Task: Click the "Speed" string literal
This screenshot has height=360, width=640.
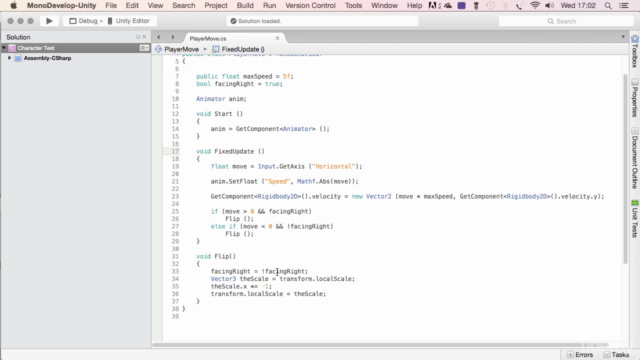Action: coord(277,181)
